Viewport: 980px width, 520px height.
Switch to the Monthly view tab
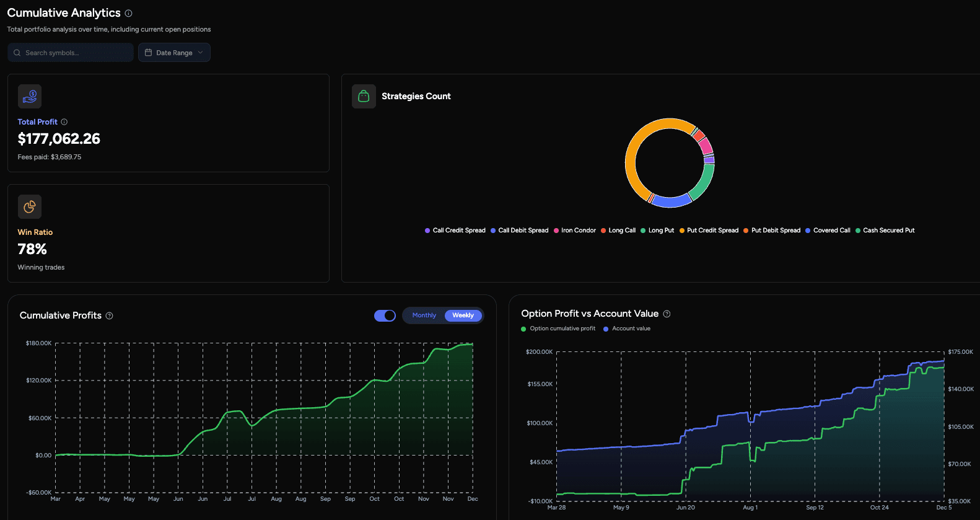[x=424, y=315]
